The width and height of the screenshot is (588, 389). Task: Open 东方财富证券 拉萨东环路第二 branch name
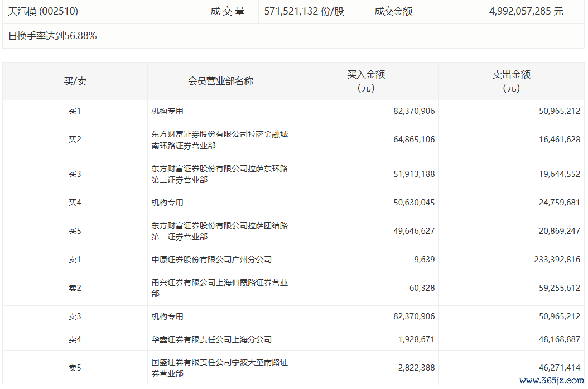click(x=219, y=174)
